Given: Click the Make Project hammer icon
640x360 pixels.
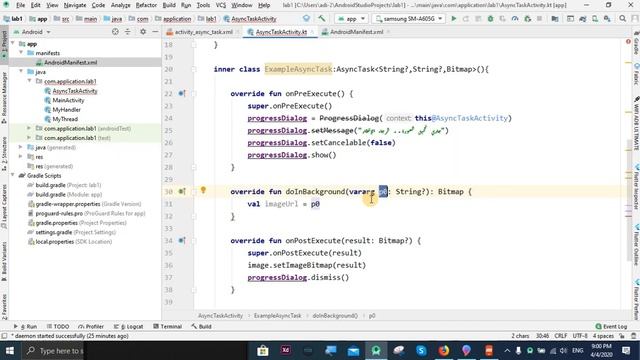Looking at the screenshot, I should coord(322,19).
